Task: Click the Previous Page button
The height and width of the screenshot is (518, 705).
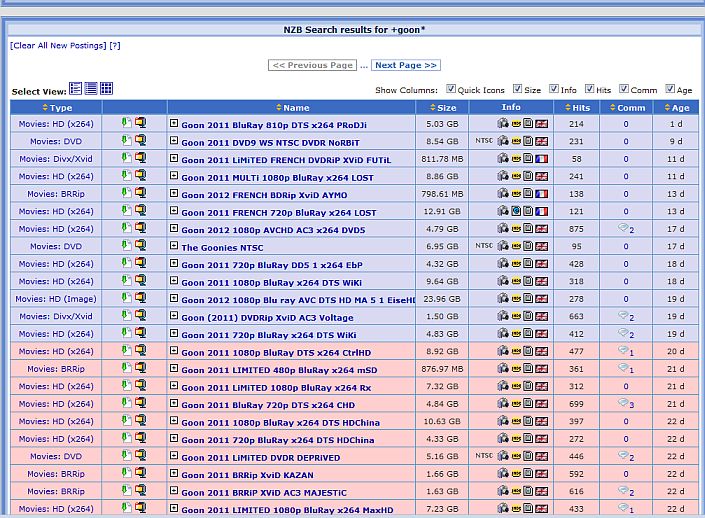Action: [x=312, y=65]
